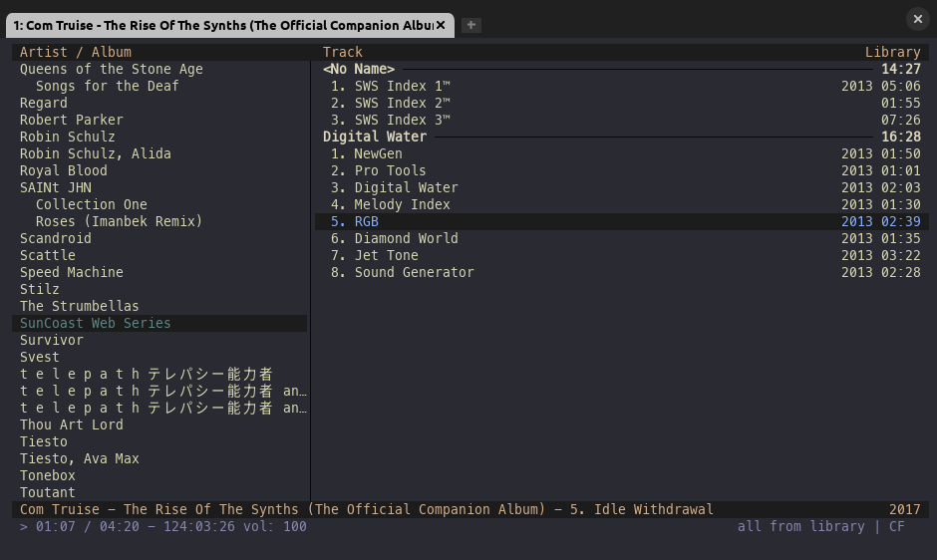Select artist Queens of the Stone Age
This screenshot has width=937, height=560.
112,70
